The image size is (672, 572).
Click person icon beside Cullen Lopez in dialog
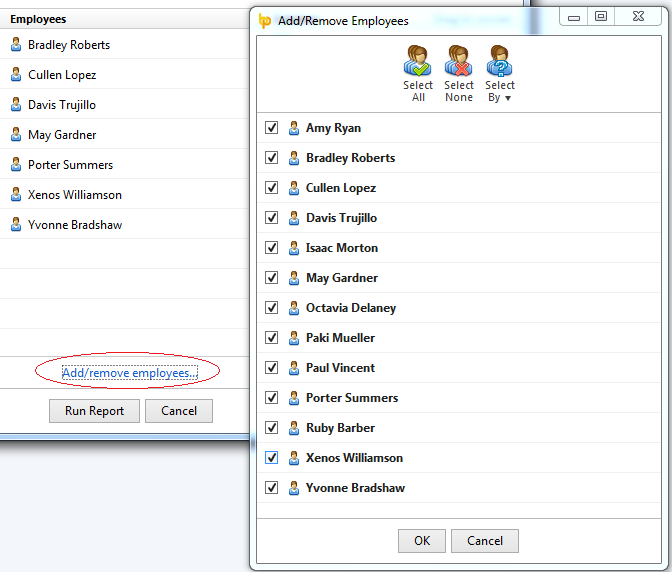(x=294, y=188)
